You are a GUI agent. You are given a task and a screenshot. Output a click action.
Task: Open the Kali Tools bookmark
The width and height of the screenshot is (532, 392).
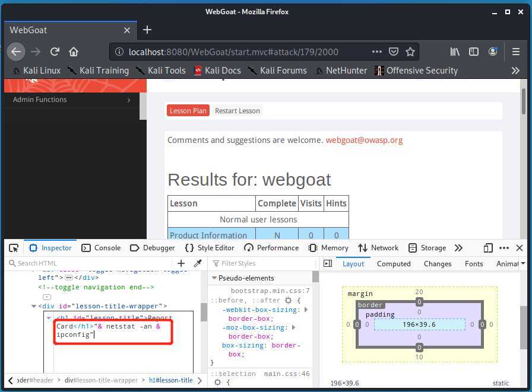[x=161, y=71]
